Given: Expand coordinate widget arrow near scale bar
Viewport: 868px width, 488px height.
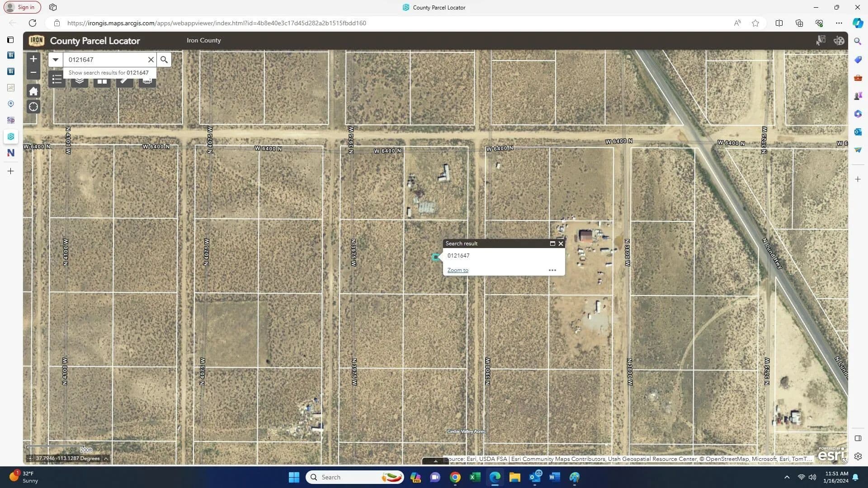Looking at the screenshot, I should (106, 459).
